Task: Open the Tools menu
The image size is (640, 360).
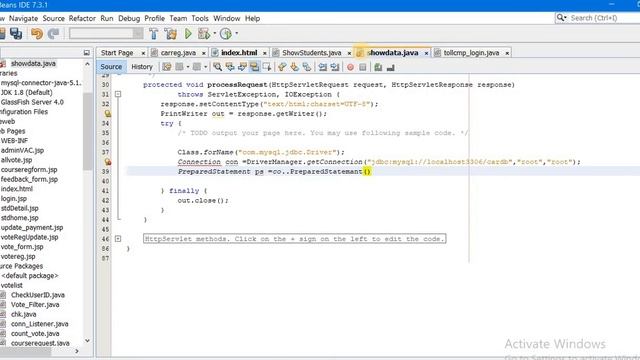Action: coord(200,18)
